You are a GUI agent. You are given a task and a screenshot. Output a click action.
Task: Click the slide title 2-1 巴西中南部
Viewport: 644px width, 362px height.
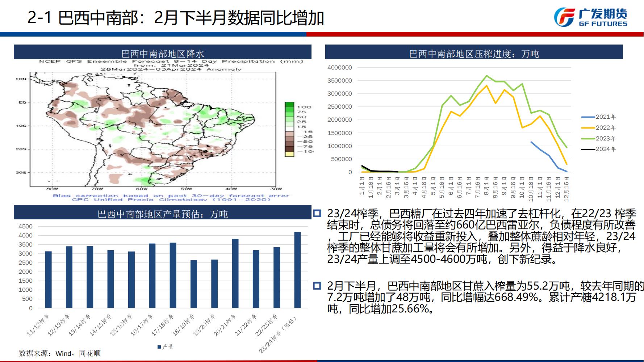tap(176, 18)
